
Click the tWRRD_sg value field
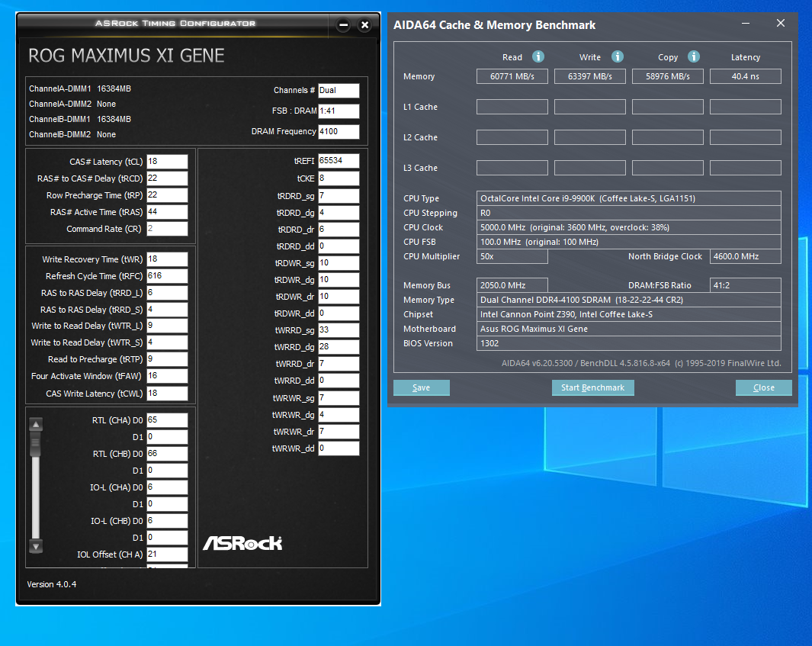pos(339,330)
